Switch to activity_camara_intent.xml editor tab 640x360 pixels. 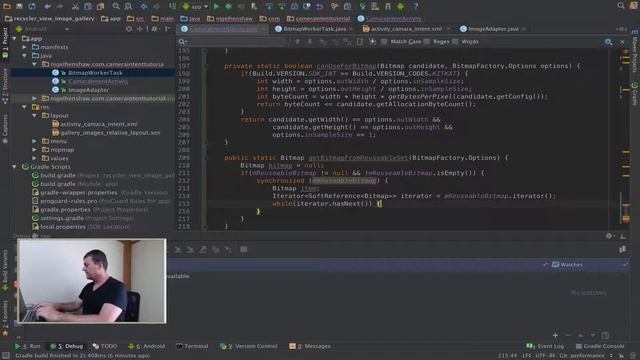pyautogui.click(x=407, y=29)
